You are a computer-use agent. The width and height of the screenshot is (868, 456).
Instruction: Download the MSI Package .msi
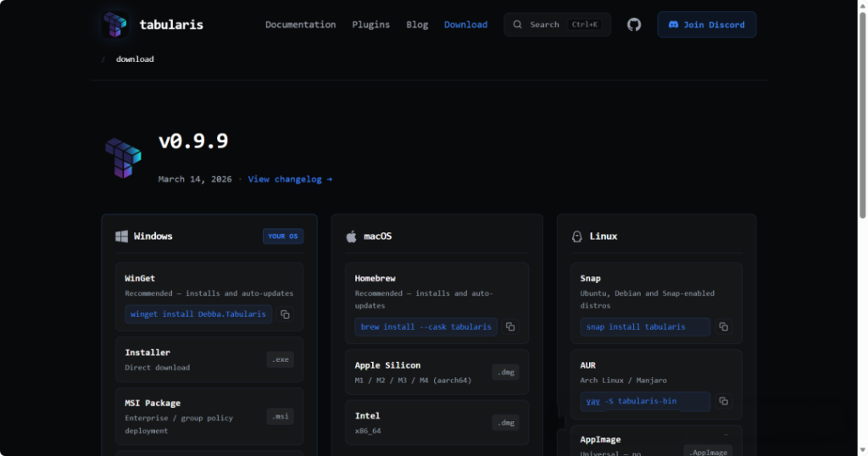coord(280,416)
